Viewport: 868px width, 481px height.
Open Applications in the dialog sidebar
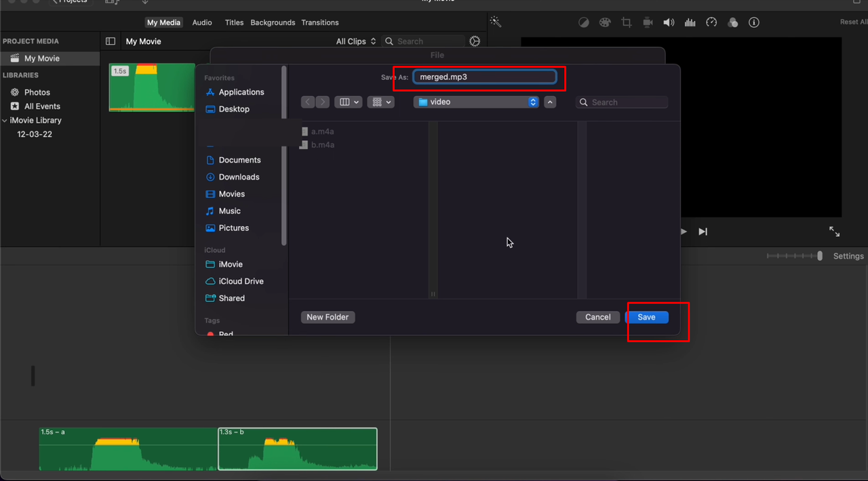(x=241, y=92)
